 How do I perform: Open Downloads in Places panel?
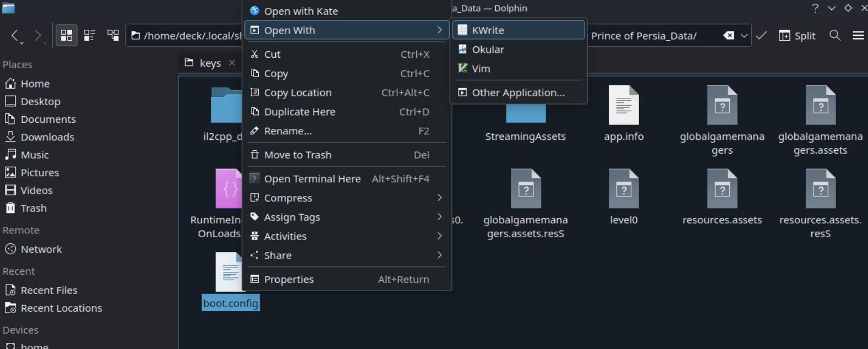(x=47, y=137)
